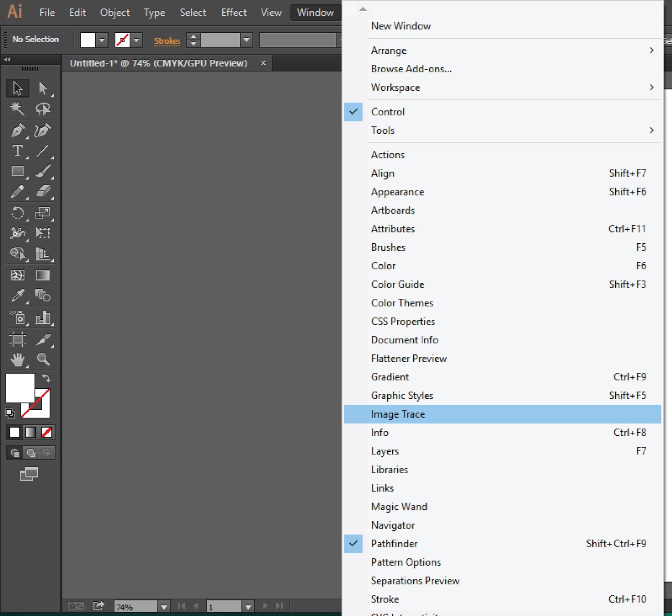Select the Rectangle tool
This screenshot has width=672, height=616.
point(17,171)
